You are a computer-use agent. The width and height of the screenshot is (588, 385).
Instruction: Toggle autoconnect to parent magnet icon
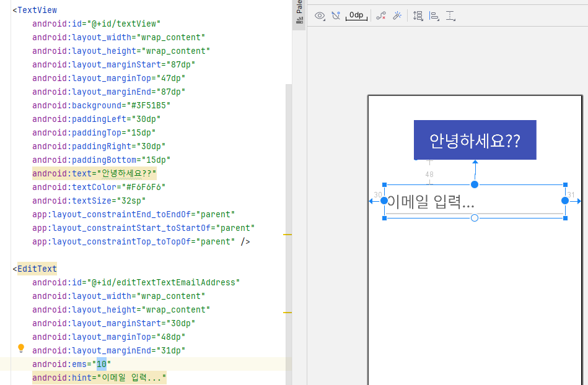click(x=336, y=15)
